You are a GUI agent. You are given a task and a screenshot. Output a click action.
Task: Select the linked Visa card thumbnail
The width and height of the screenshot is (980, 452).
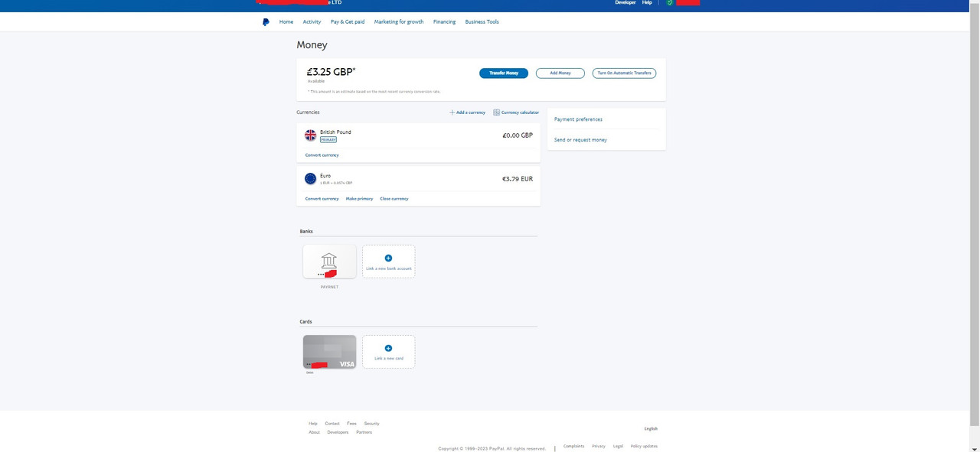pos(329,352)
